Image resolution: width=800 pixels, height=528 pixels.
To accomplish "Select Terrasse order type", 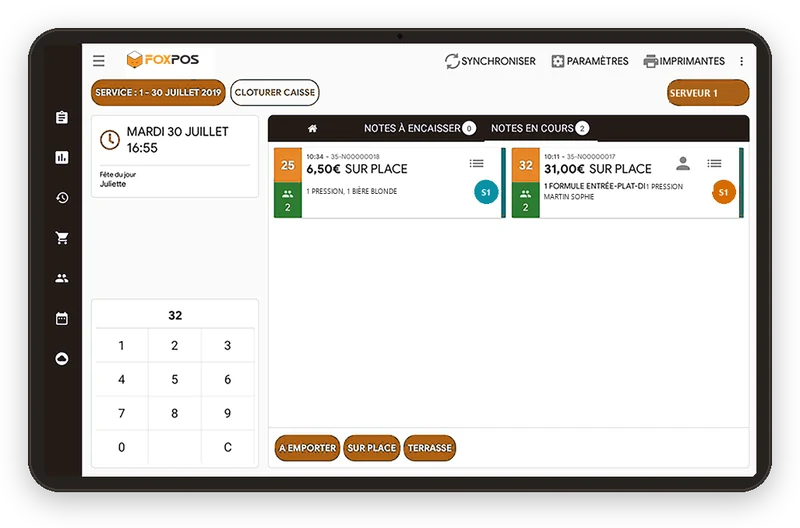I will 430,448.
